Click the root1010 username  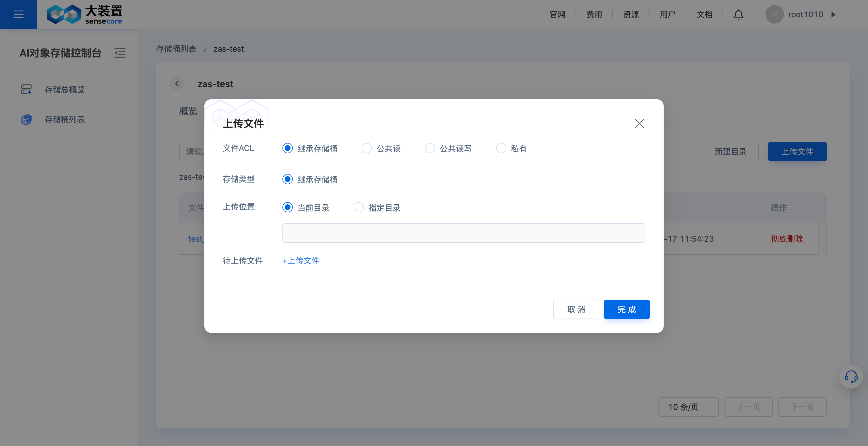pyautogui.click(x=805, y=14)
